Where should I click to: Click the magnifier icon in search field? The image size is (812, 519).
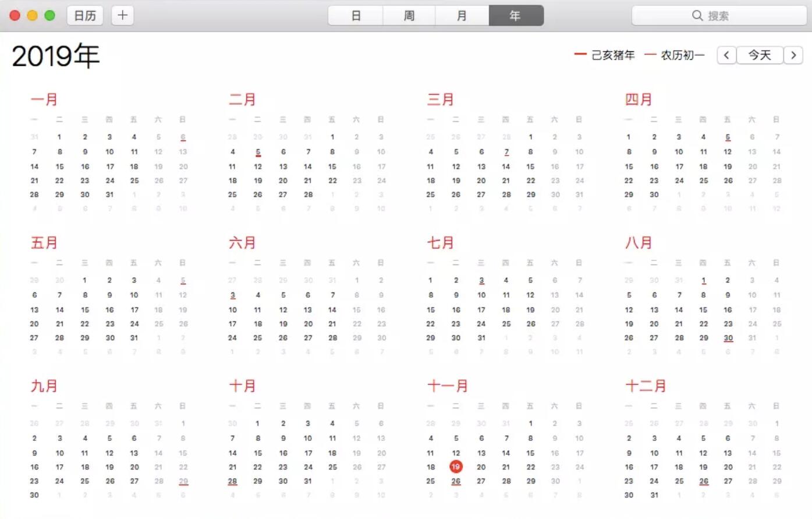[697, 16]
